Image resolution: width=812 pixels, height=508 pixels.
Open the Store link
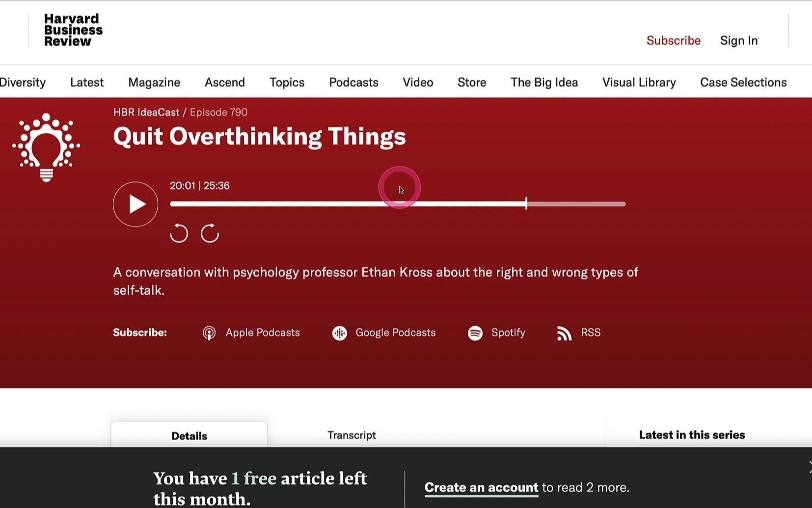click(x=472, y=82)
